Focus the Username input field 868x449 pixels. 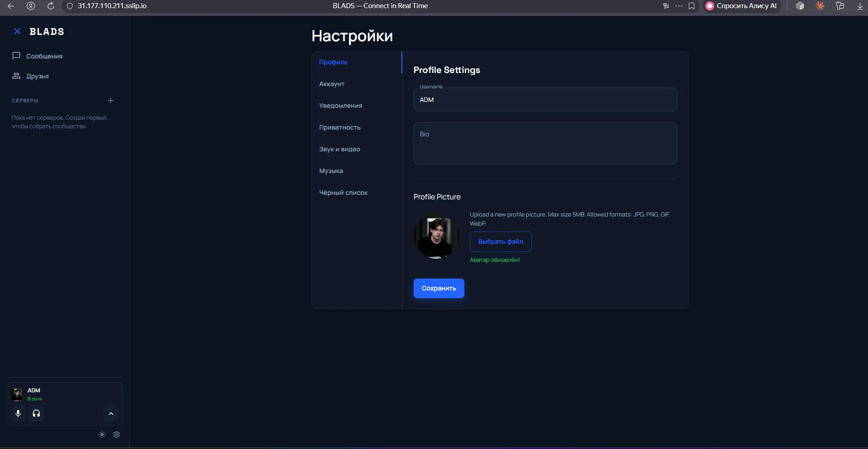545,100
